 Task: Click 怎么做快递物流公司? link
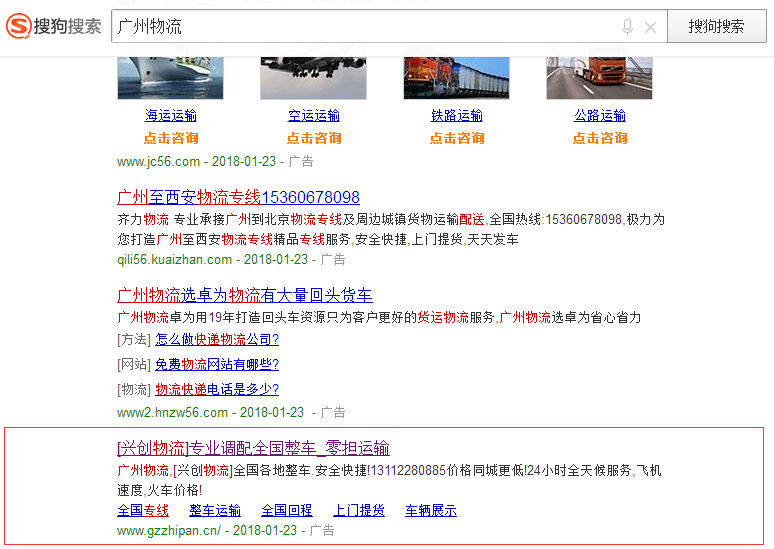217,340
